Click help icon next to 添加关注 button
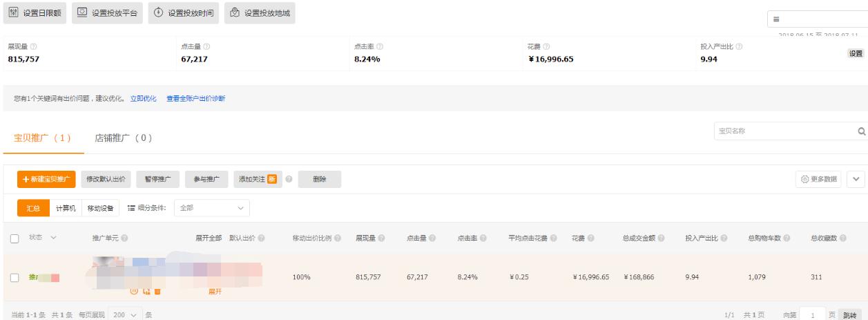The height and width of the screenshot is (320, 868). click(288, 179)
